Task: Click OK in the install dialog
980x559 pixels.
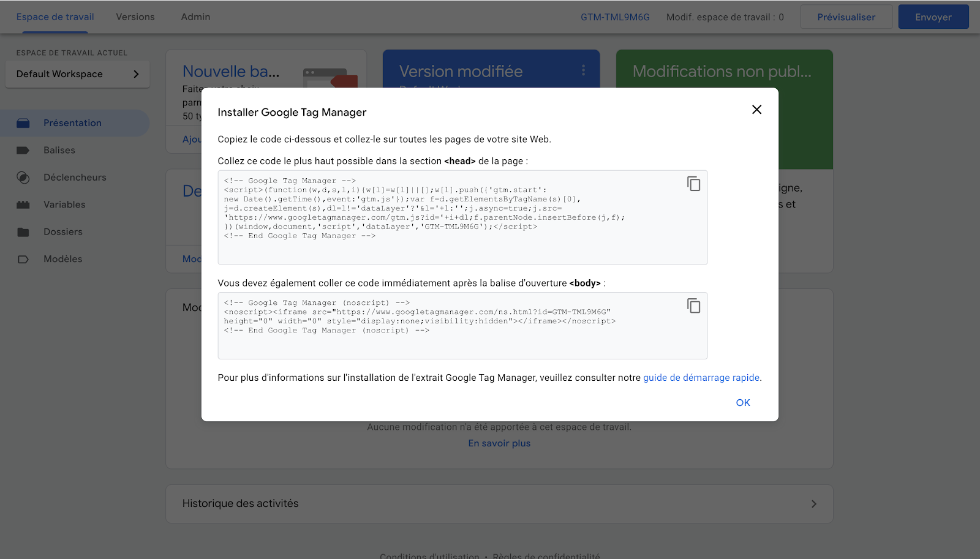Action: (x=743, y=402)
